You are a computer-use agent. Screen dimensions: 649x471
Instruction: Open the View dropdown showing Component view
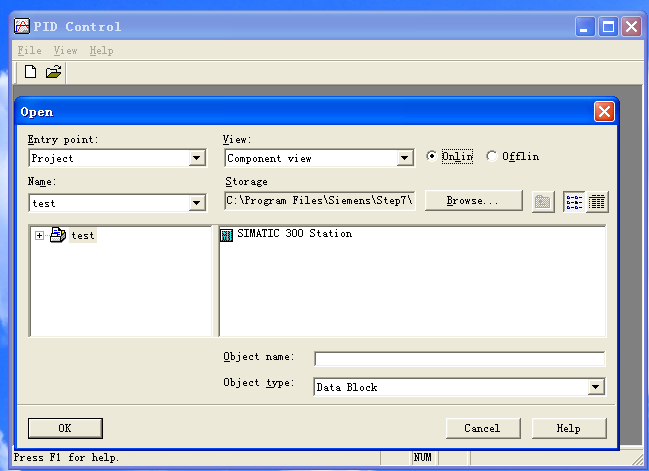(x=404, y=158)
